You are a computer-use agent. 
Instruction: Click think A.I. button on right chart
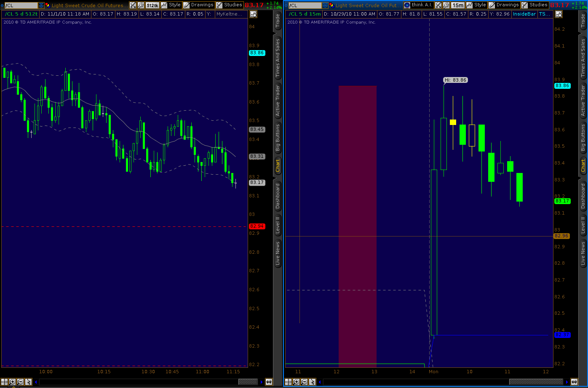point(418,5)
